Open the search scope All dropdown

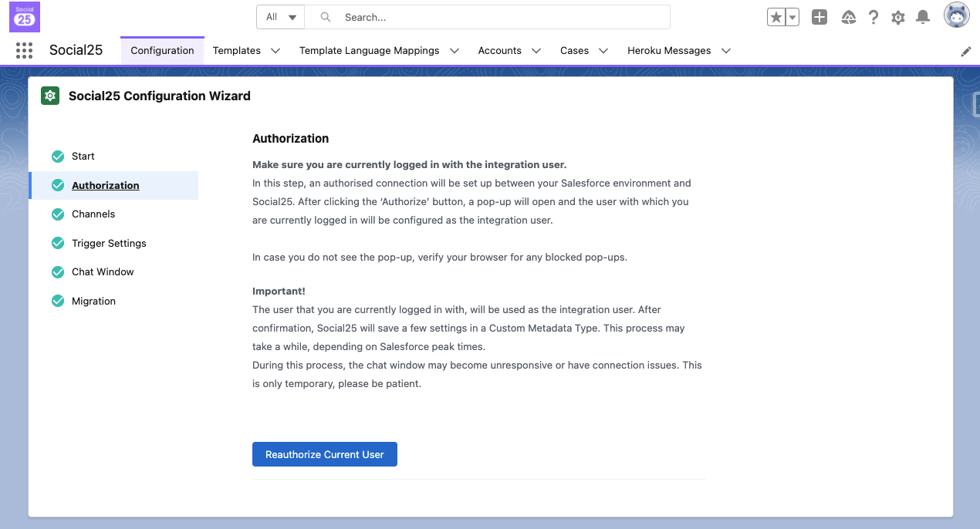[x=281, y=17]
